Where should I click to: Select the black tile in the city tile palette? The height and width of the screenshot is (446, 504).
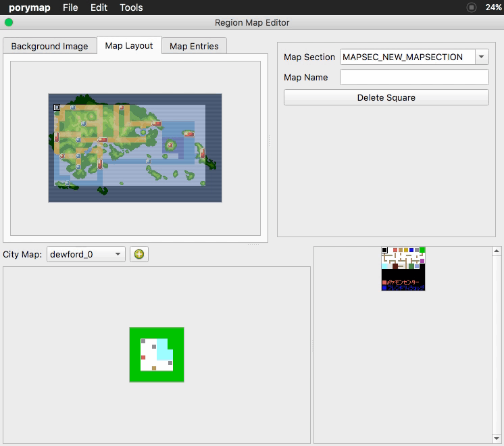pyautogui.click(x=384, y=250)
